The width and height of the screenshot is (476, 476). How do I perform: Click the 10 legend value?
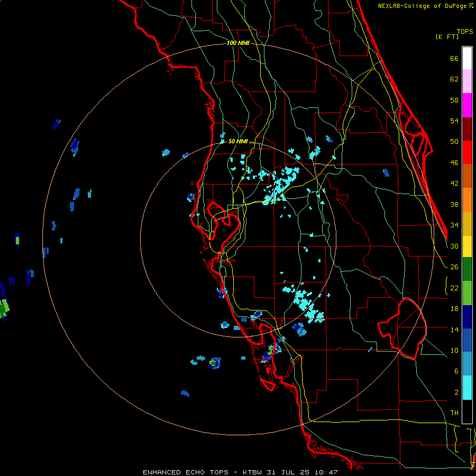pos(454,351)
